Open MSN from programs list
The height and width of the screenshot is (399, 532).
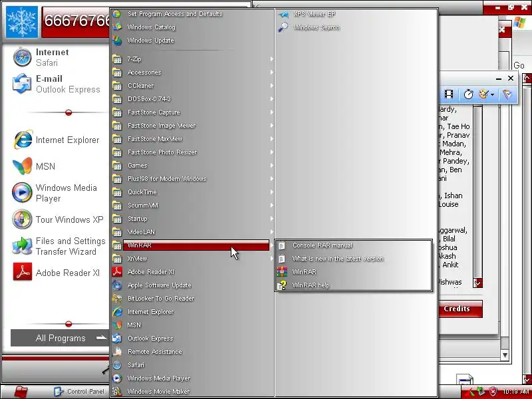click(192, 325)
